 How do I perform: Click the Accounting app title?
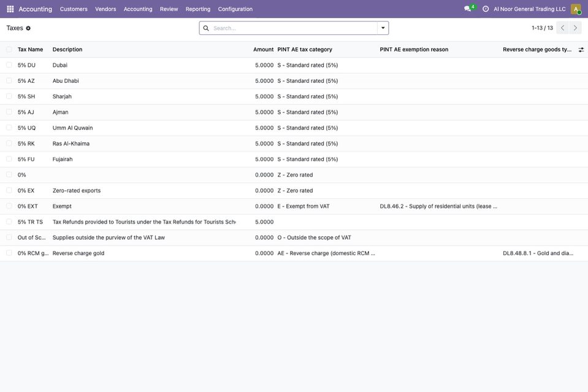click(x=35, y=9)
